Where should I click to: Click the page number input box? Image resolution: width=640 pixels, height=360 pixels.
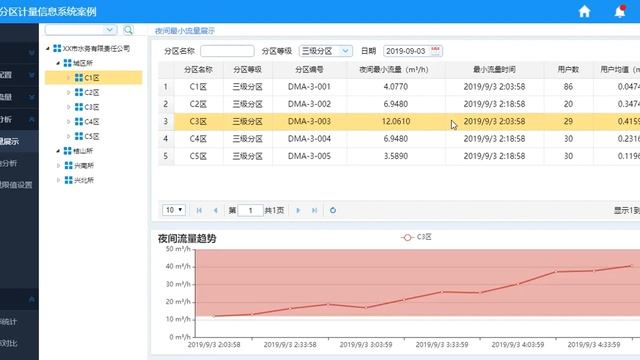point(250,210)
